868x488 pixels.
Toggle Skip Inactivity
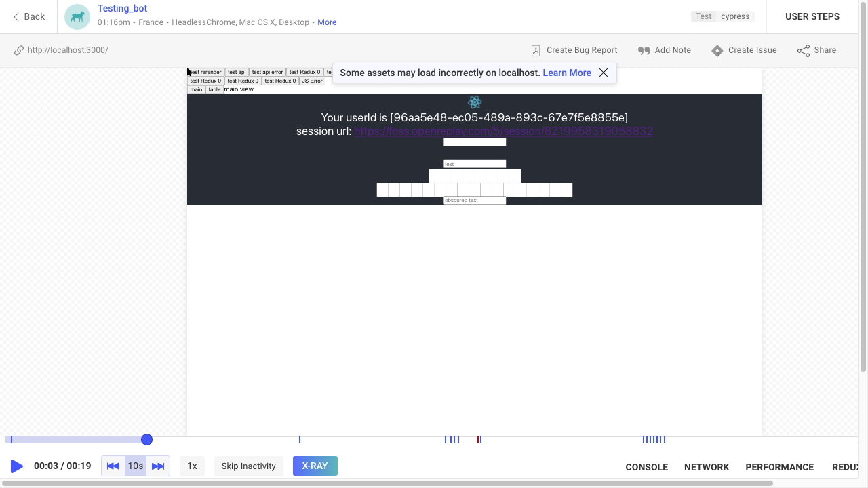tap(248, 466)
